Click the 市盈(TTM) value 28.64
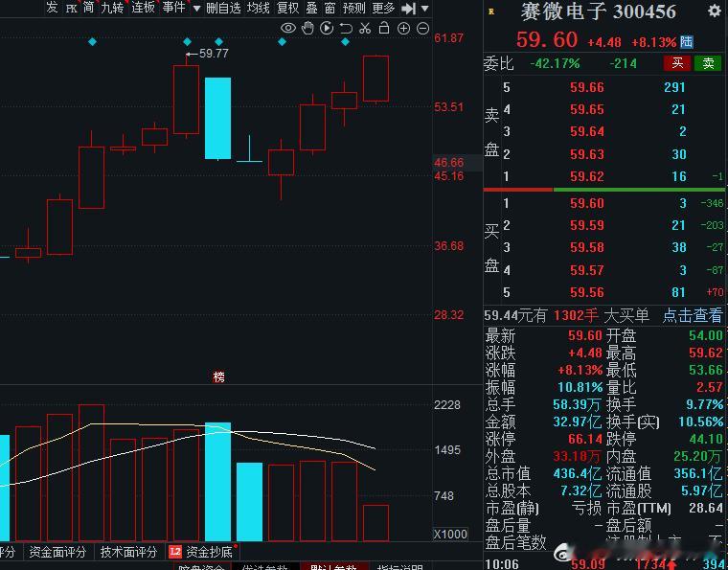The image size is (728, 570). (x=706, y=508)
